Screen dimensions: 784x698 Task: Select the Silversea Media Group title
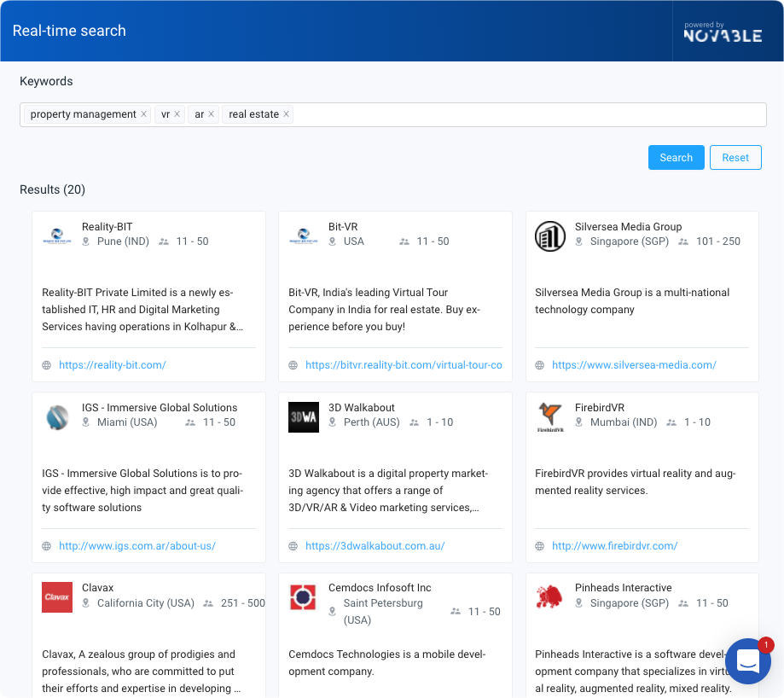628,226
